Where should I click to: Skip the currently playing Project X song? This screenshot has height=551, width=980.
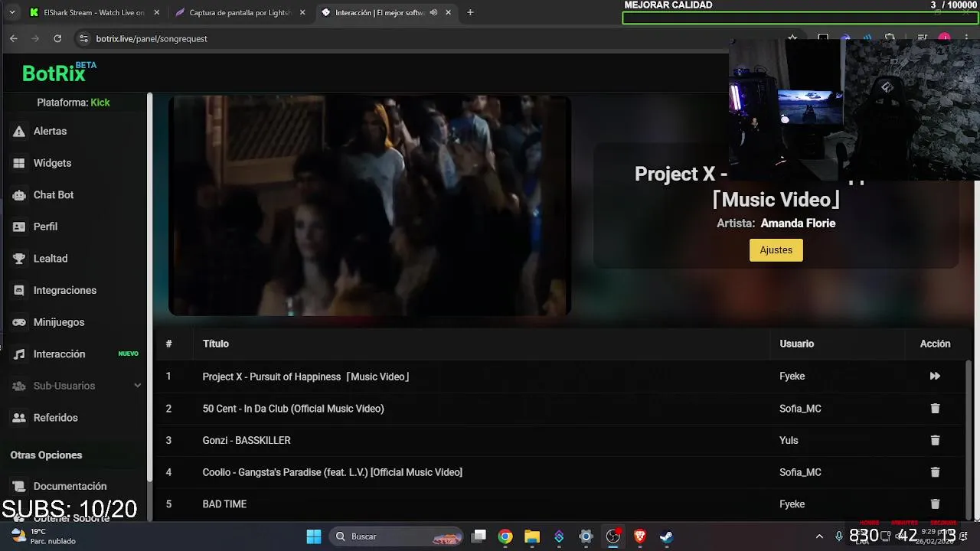935,377
